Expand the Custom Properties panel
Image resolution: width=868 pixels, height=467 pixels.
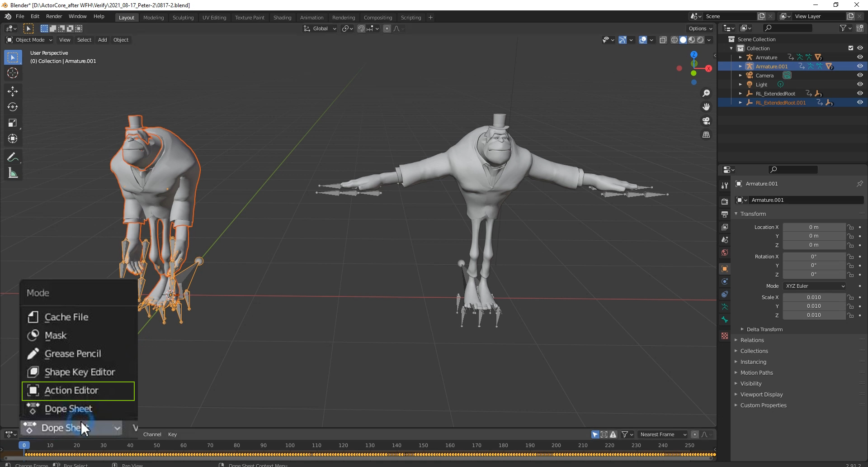pyautogui.click(x=763, y=405)
